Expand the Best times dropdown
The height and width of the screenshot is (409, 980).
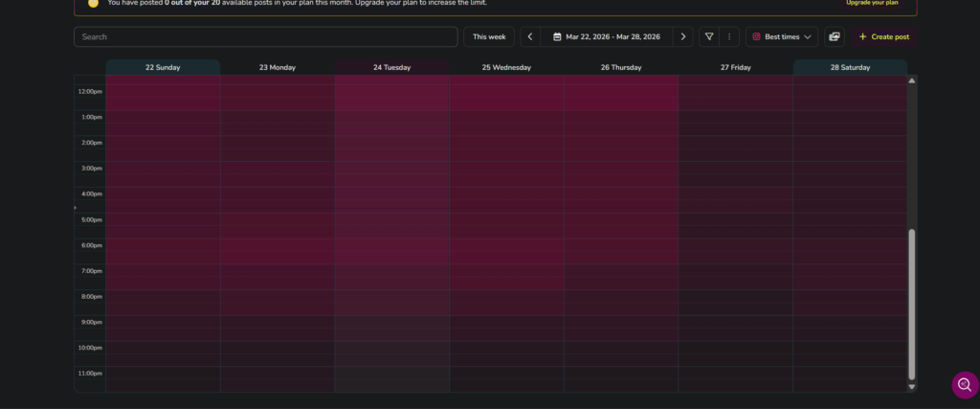pos(782,37)
